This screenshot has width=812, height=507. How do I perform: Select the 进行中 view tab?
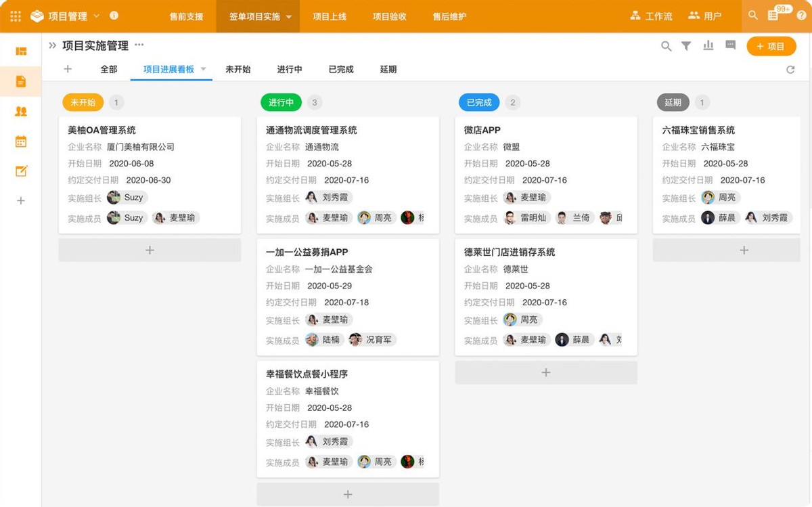(x=290, y=69)
